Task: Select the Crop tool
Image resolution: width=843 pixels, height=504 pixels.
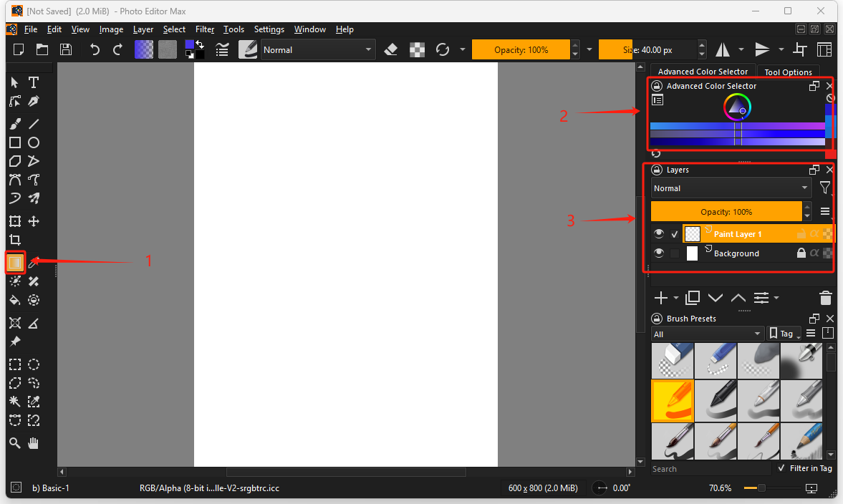Action: (x=15, y=240)
